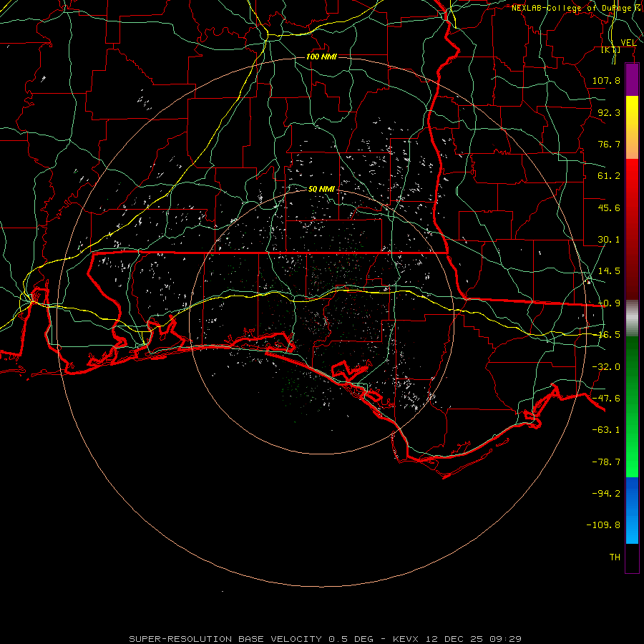Click the [KT] units label
This screenshot has height=644, width=644.
(x=611, y=49)
